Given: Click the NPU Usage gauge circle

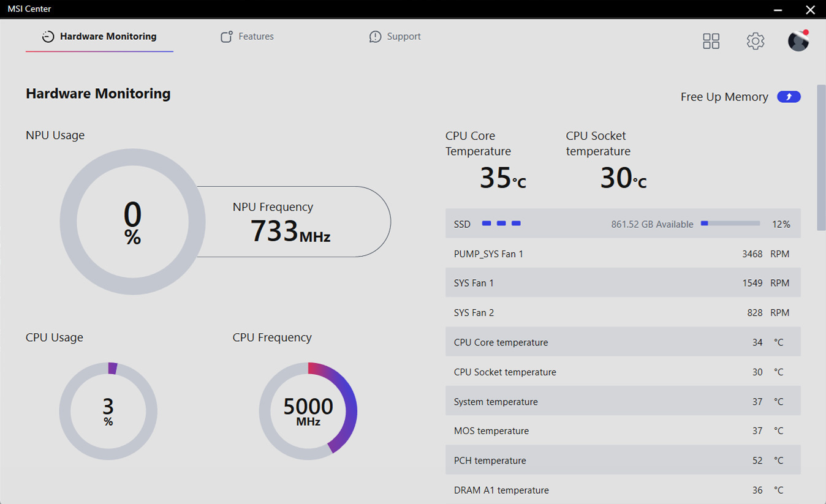Looking at the screenshot, I should click(132, 222).
